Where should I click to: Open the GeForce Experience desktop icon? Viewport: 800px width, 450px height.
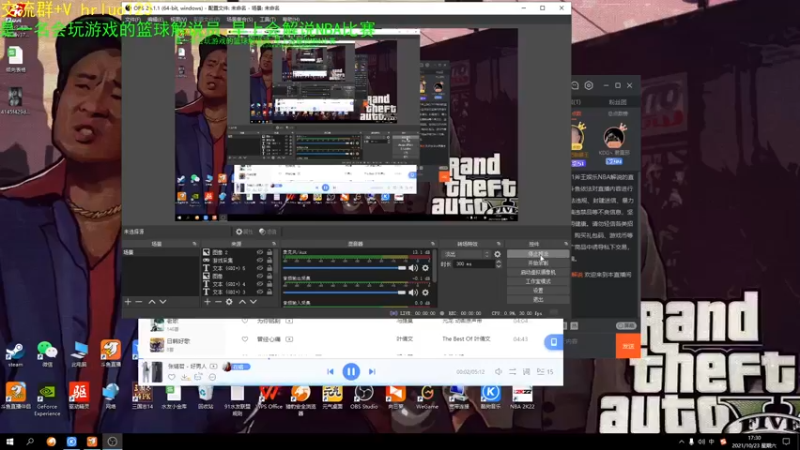click(47, 399)
